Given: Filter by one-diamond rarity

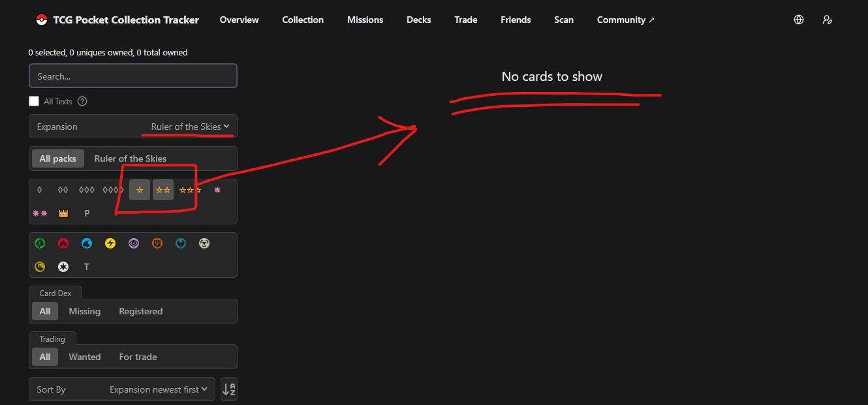Looking at the screenshot, I should 40,190.
